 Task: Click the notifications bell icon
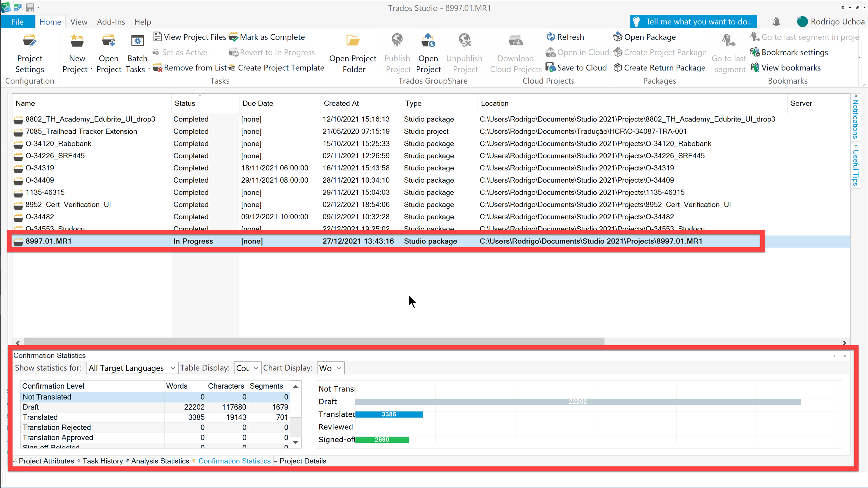point(776,22)
